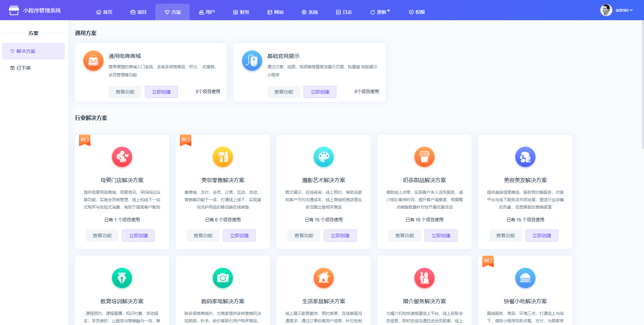
Task: Click 查看功能 for 奶茶甜品解决方案
Action: tap(404, 236)
